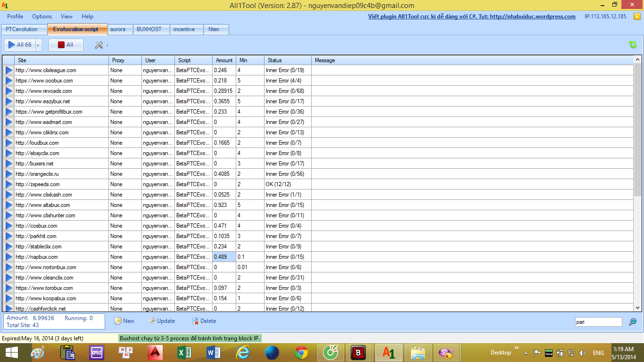
Task: Click the New site button
Action: [124, 321]
